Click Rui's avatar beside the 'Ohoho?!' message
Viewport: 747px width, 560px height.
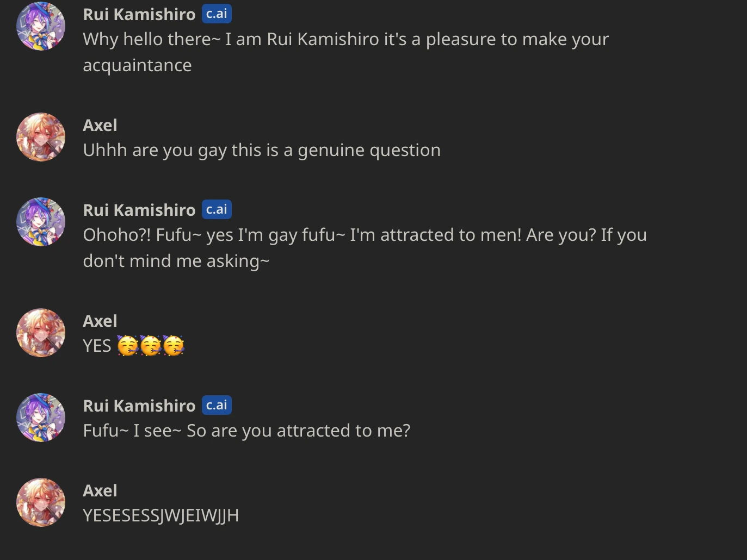[x=41, y=222]
